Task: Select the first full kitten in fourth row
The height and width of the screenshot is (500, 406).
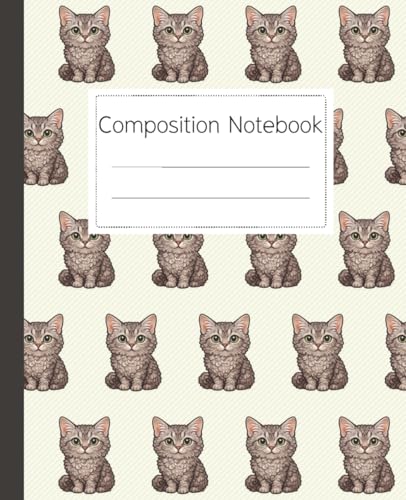Action: tap(133, 352)
